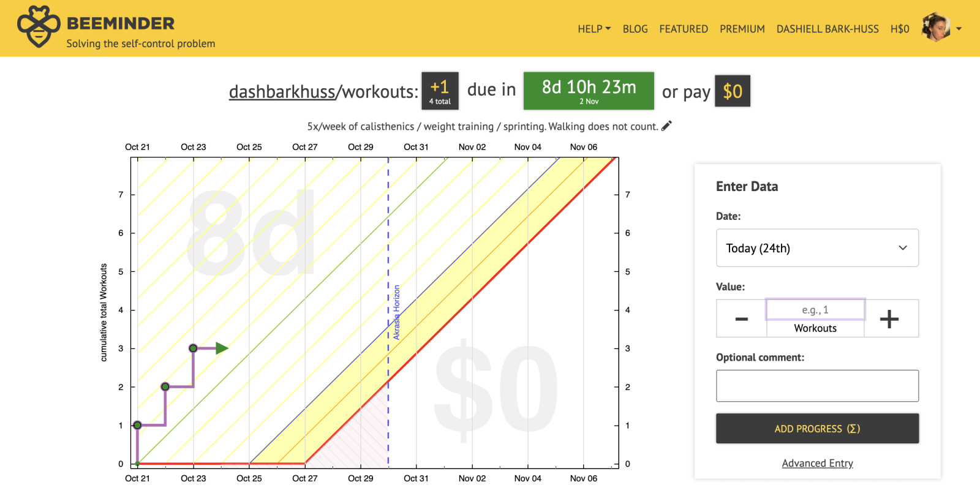
Task: Click the green datapoint at value 2
Action: point(165,386)
